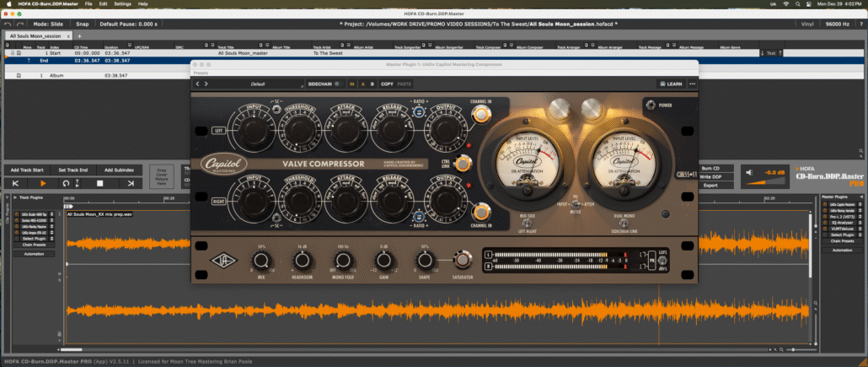Click the saturator button on compressor
Image resolution: width=868 pixels, height=367 pixels.
tap(461, 258)
